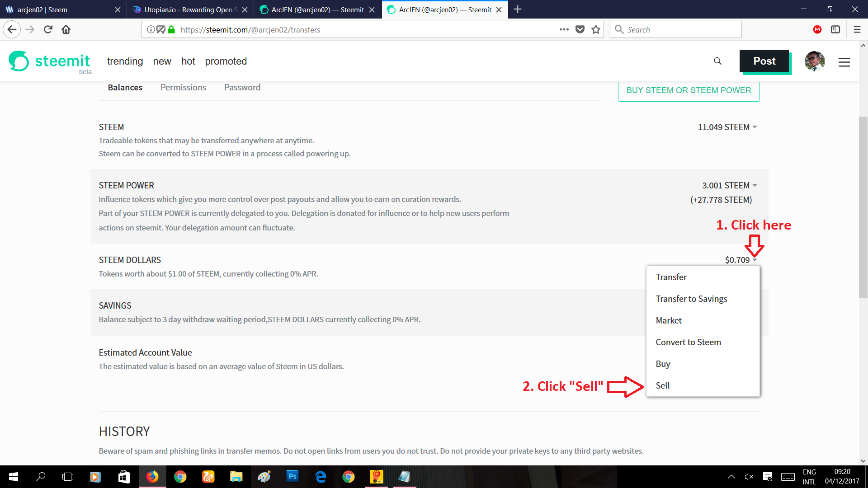Click the Firefox search input field

[678, 30]
